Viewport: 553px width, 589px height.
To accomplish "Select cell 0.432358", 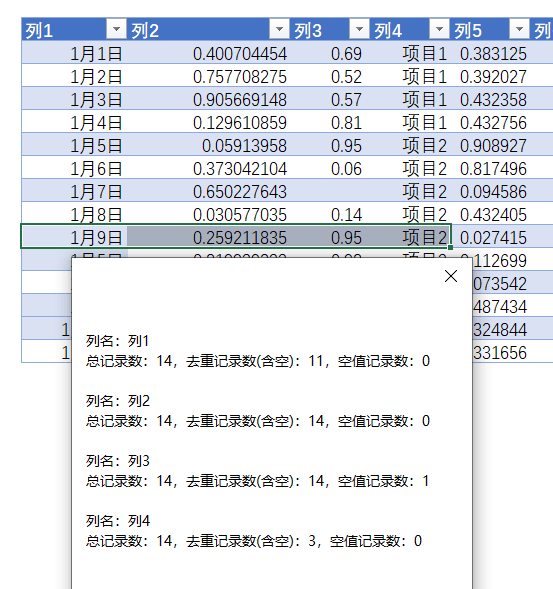I will pyautogui.click(x=490, y=98).
